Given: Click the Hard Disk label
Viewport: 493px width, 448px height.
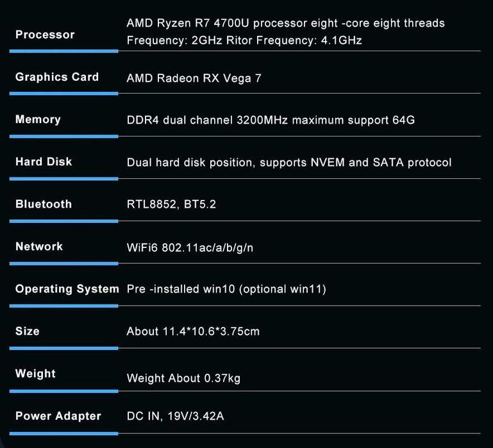Looking at the screenshot, I should coord(44,162).
